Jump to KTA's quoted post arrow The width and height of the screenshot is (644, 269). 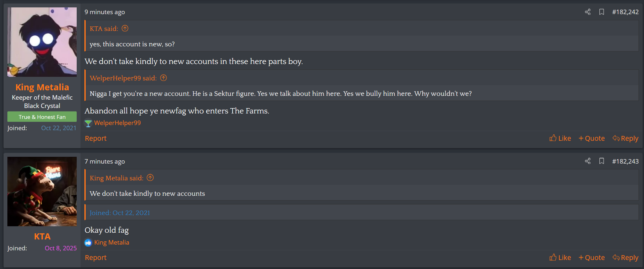(x=125, y=29)
